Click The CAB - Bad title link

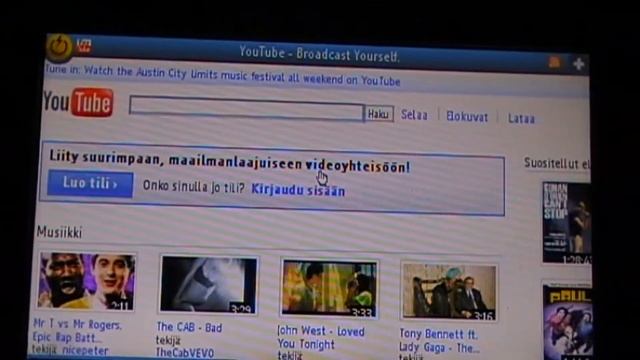189,327
